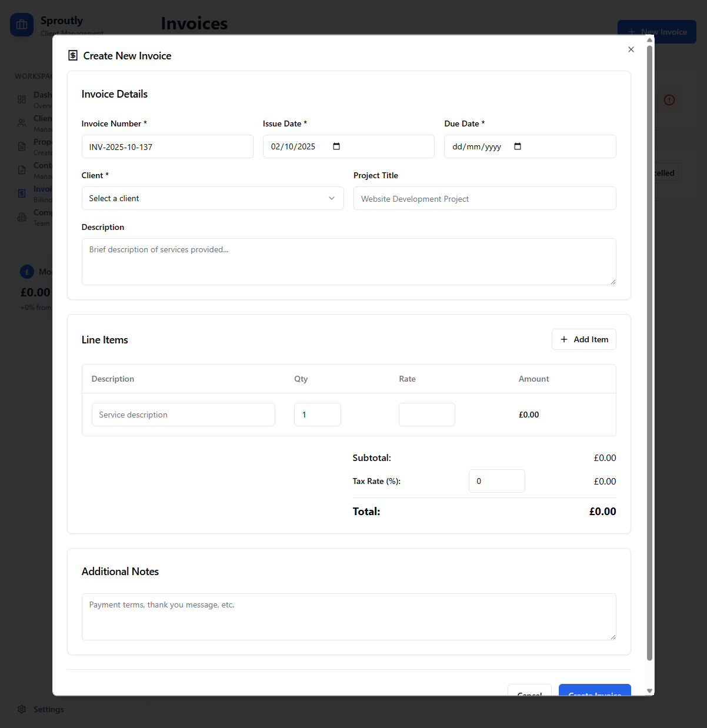707x728 pixels.
Task: Click the Project Title input field
Action: (484, 198)
